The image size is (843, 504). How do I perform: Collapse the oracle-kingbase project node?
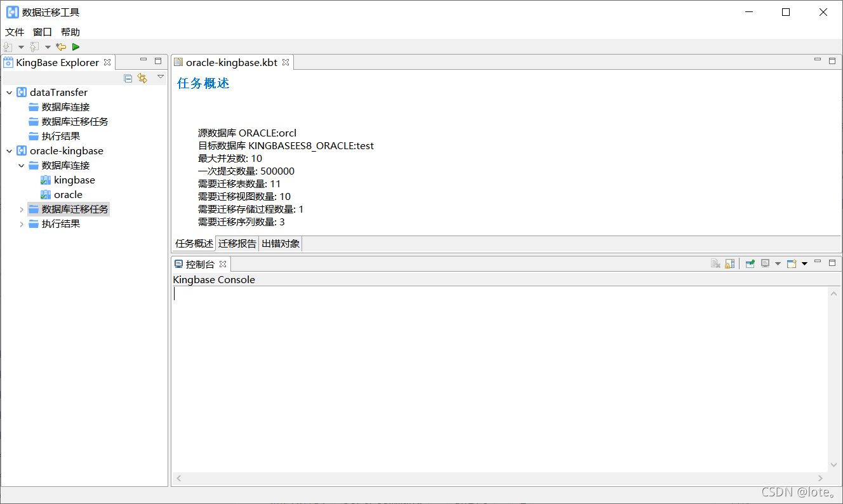tap(9, 151)
